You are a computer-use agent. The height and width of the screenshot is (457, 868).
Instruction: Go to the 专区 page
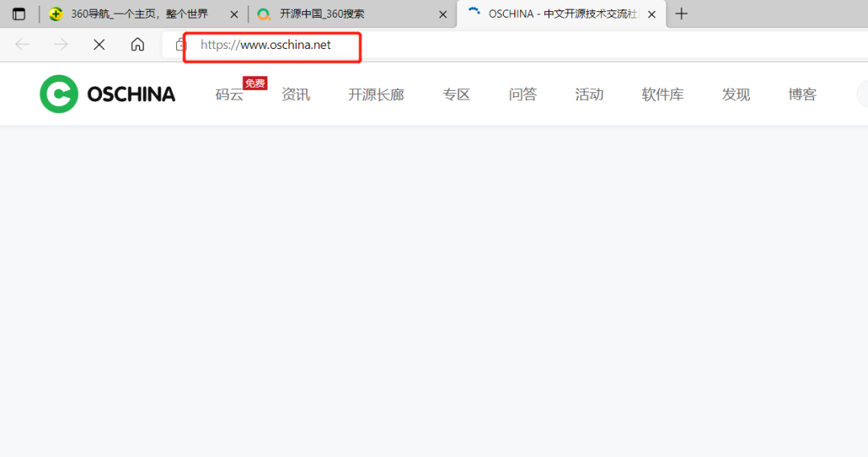pyautogui.click(x=457, y=95)
